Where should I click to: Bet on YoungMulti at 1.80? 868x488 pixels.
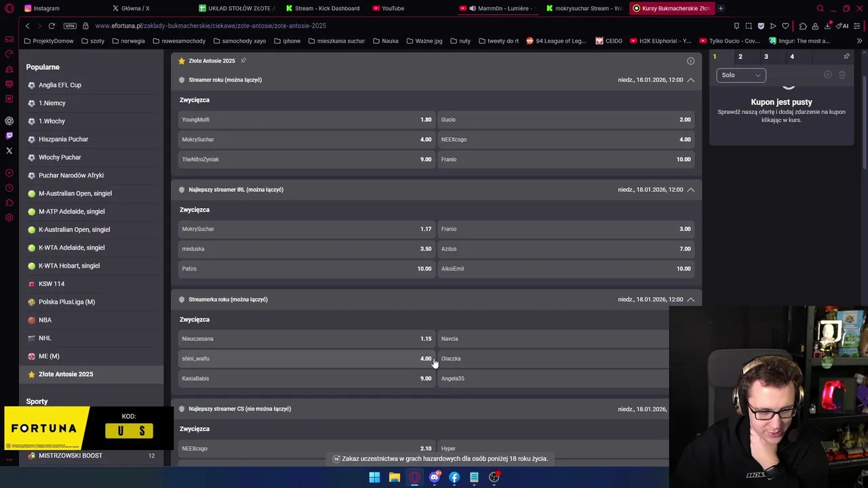306,119
